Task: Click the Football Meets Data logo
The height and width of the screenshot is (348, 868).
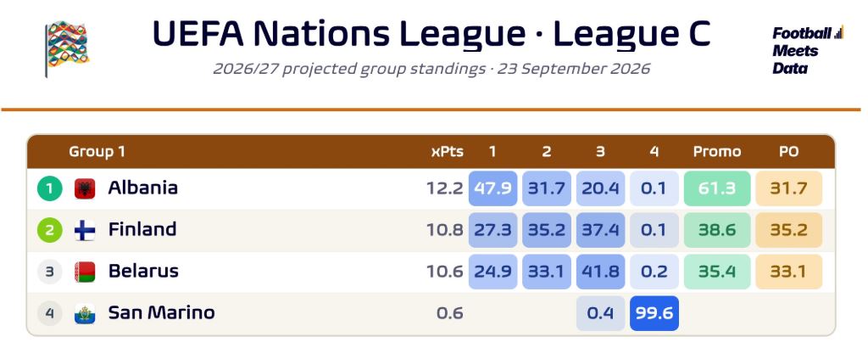Action: click(808, 50)
